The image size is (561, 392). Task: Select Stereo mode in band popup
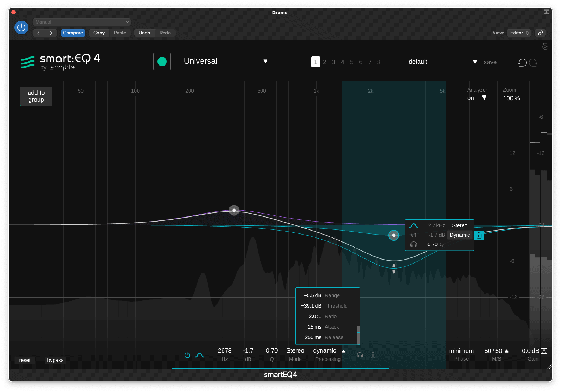(460, 225)
